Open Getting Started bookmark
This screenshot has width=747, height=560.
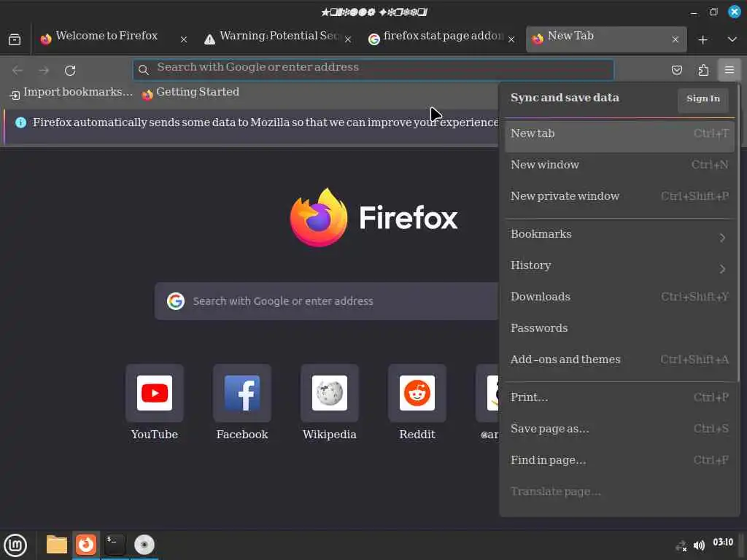coord(190,93)
